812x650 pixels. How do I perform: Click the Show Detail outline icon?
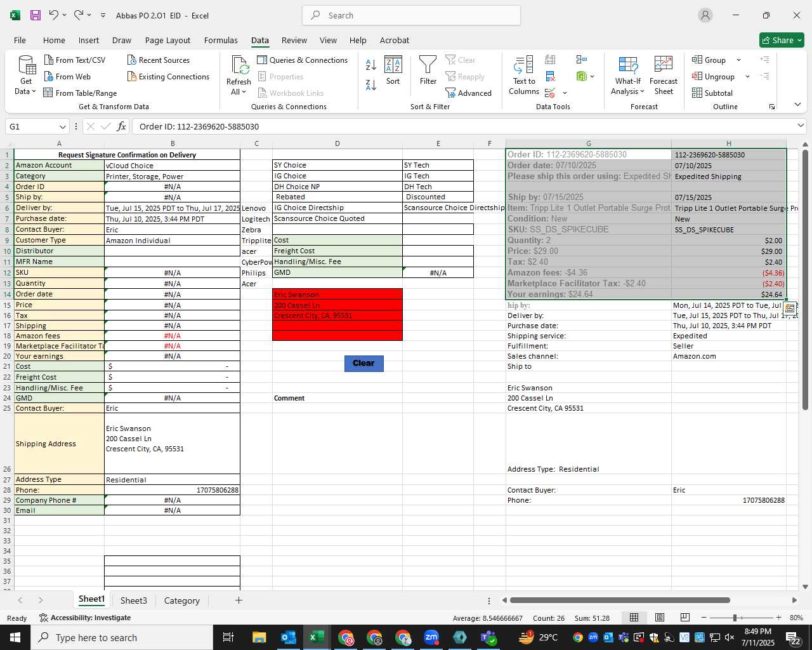point(764,60)
